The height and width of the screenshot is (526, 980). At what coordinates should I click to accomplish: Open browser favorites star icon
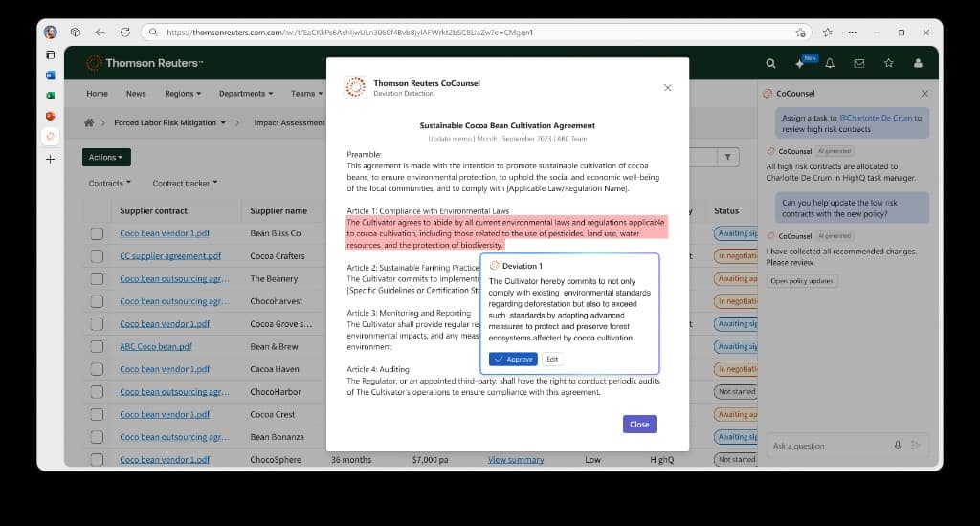[828, 33]
